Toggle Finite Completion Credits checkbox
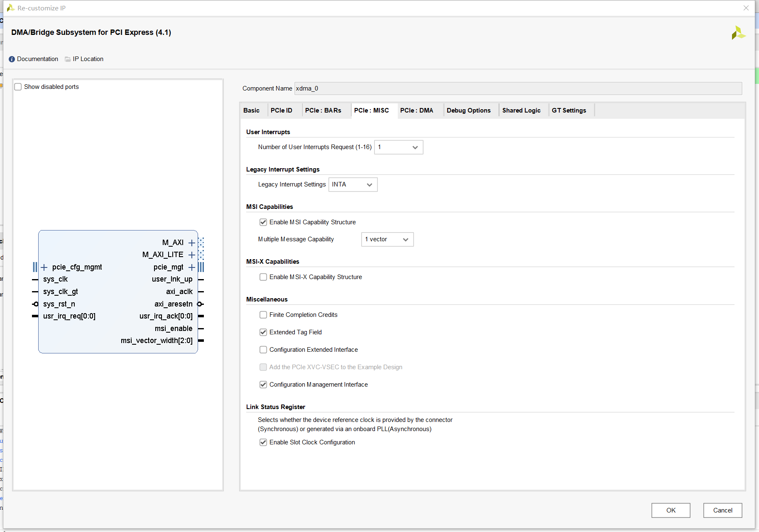 pos(263,315)
